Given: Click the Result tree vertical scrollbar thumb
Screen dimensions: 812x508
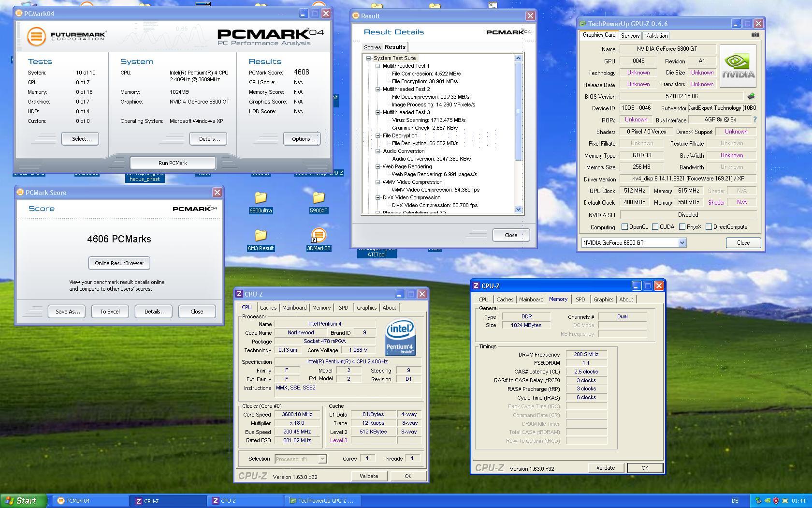Looking at the screenshot, I should (x=519, y=112).
